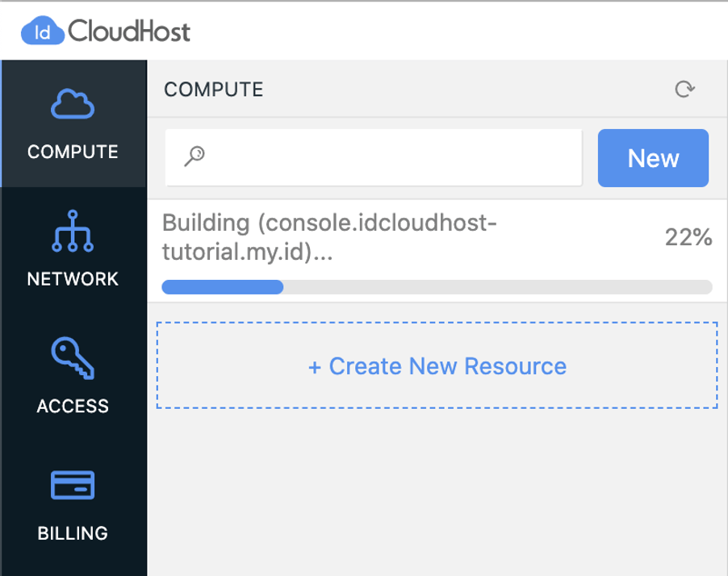
Task: Switch to the BILLING section
Action: point(73,532)
